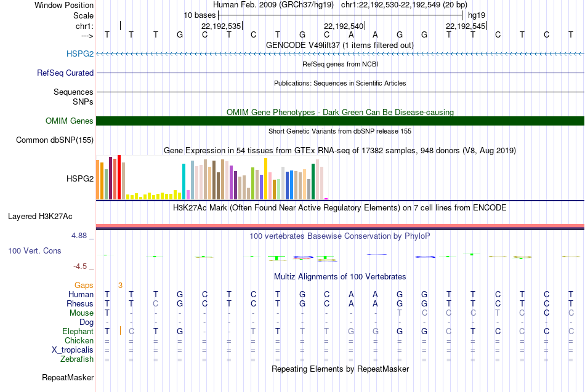Click the 4.88 conservation scale value
Viewport: 585px width, 392px height.
tap(79, 236)
